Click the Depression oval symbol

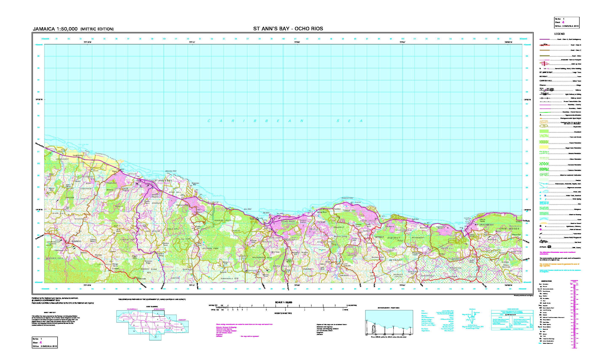(544, 126)
